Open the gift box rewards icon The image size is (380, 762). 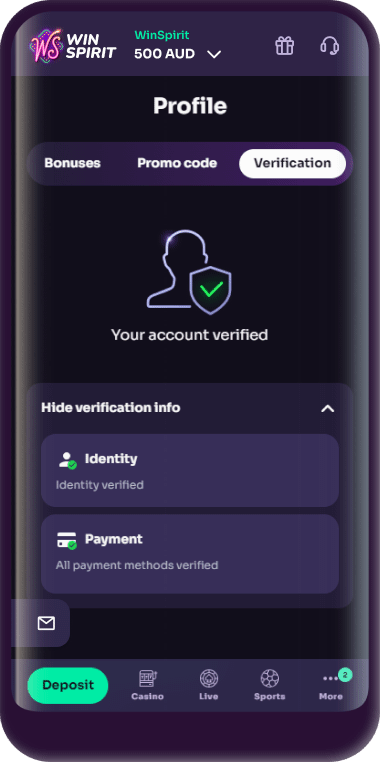(285, 46)
